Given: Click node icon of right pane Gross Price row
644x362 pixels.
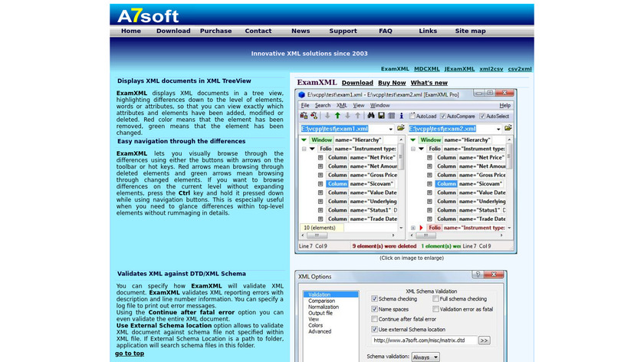Looking at the screenshot, I should pyautogui.click(x=429, y=175).
